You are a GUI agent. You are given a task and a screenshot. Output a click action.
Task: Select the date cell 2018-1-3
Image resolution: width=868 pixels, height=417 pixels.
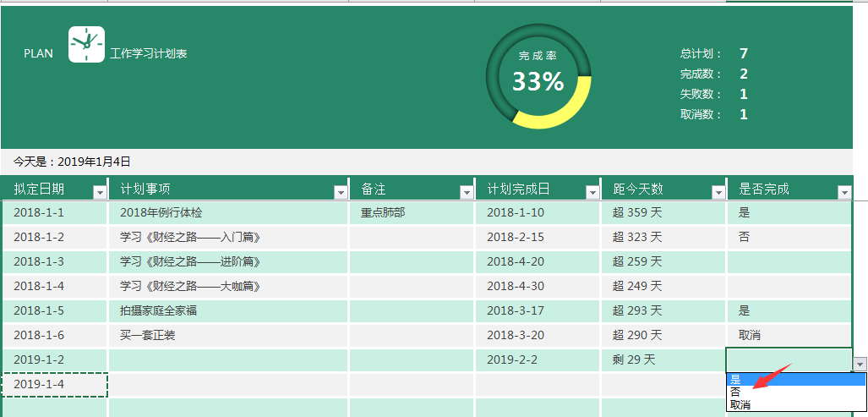click(55, 261)
